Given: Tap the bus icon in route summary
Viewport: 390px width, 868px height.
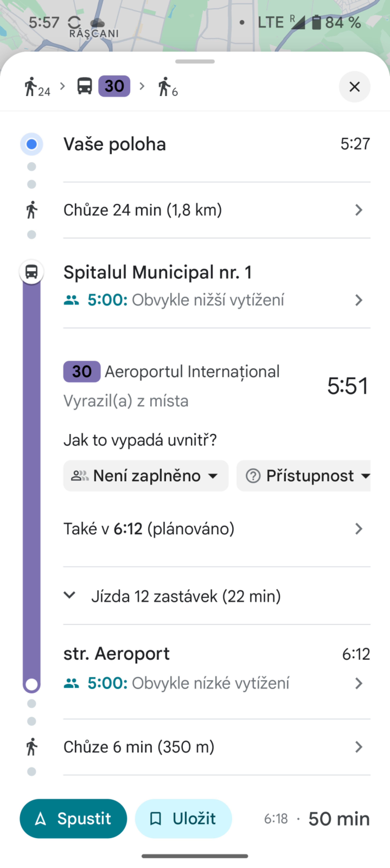Looking at the screenshot, I should coord(85,86).
